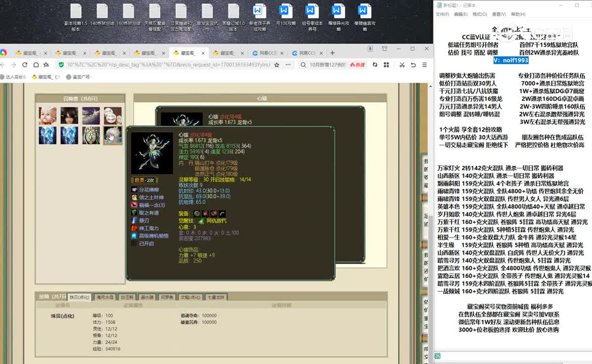The height and width of the screenshot is (364, 592).
Task: Select the baby-faced summon pet thumbnail
Action: [x=48, y=116]
